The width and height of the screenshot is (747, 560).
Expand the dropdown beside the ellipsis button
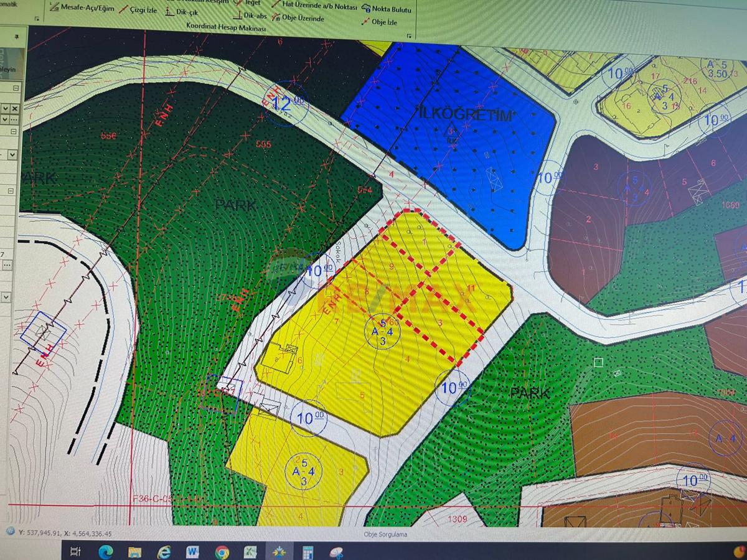point(6,119)
